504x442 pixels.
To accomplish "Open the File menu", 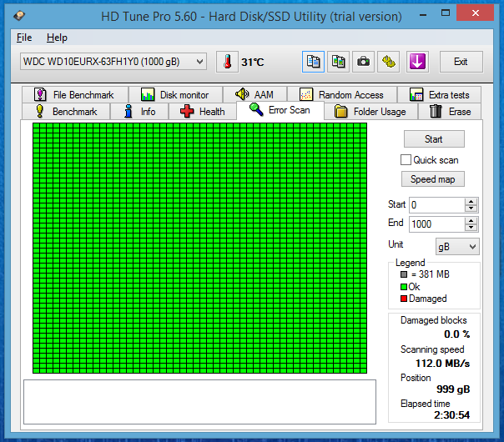I will pos(24,38).
